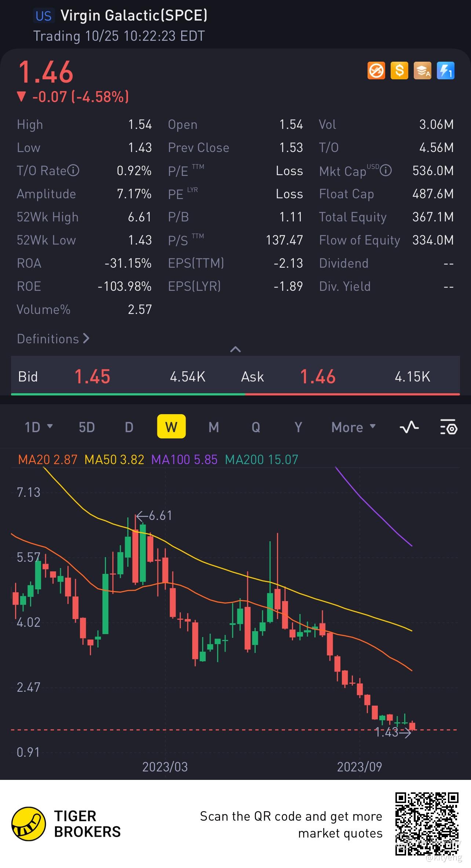Tap the Ask size 4.15K
The width and height of the screenshot is (471, 868).
pos(412,377)
